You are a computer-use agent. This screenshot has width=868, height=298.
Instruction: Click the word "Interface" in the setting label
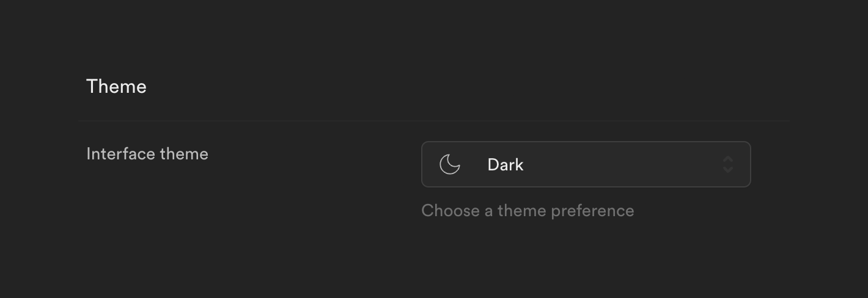pos(121,154)
